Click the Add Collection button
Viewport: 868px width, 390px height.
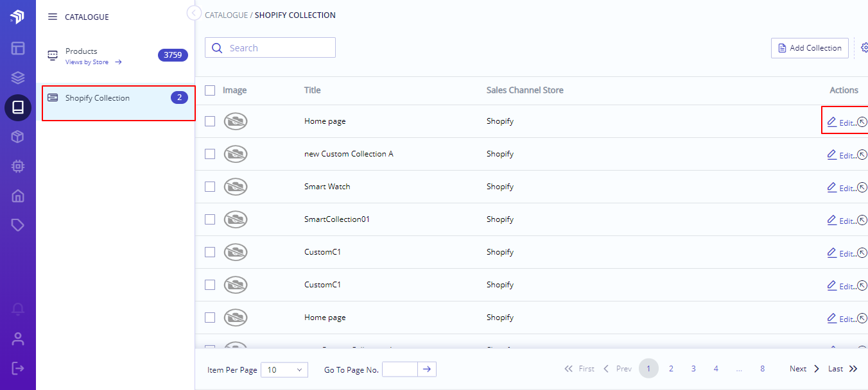[810, 47]
